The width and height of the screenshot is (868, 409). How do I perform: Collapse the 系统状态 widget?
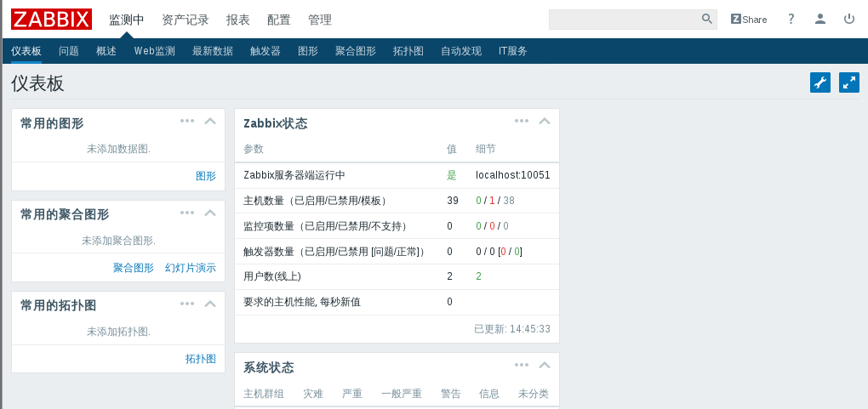pos(545,365)
